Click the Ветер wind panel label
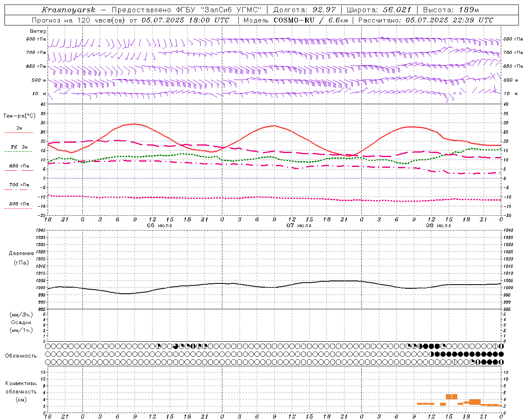 tap(38, 31)
